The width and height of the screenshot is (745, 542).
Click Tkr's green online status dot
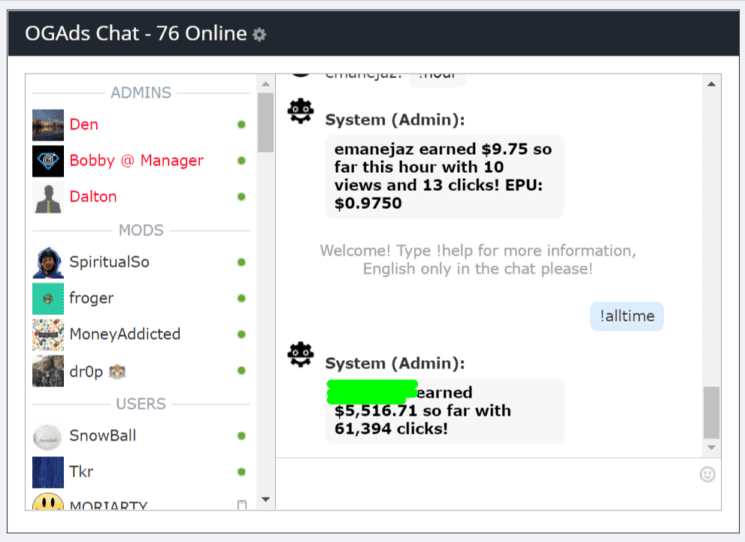(241, 472)
